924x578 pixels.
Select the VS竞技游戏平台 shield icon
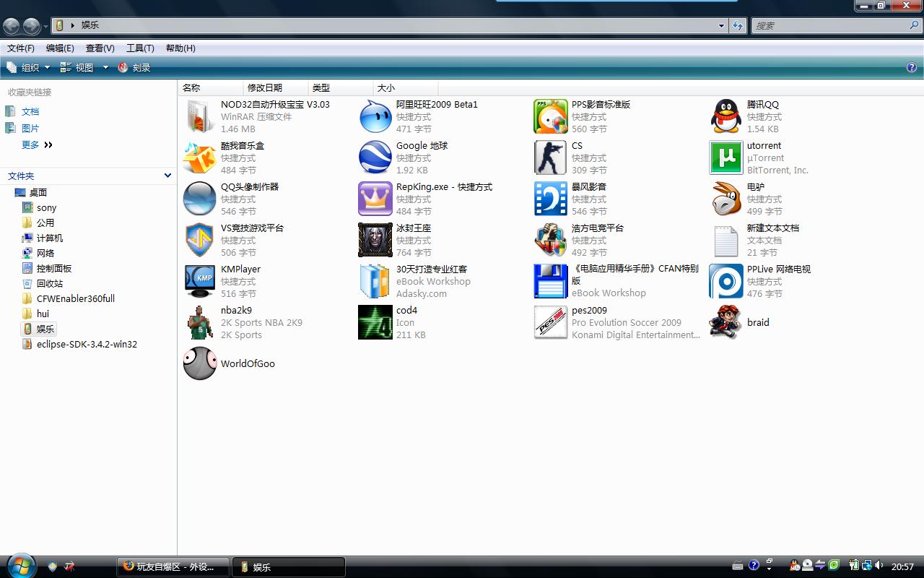tap(199, 240)
